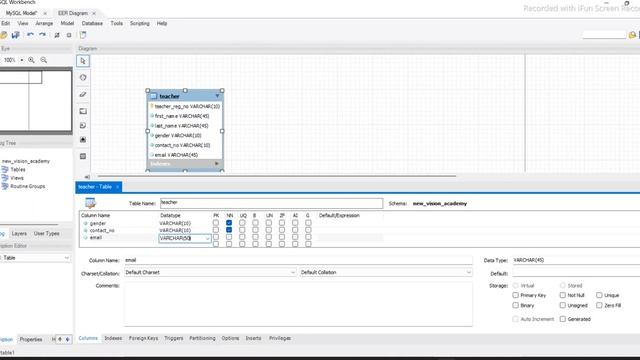The width and height of the screenshot is (640, 360).
Task: Open the 100% zoom level dropdown
Action: click(x=22, y=60)
